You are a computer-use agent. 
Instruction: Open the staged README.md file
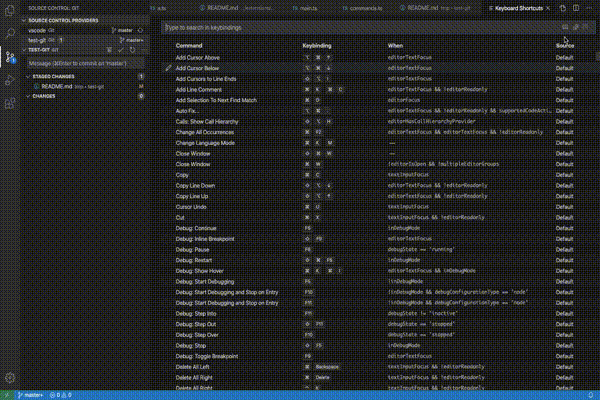86,87
